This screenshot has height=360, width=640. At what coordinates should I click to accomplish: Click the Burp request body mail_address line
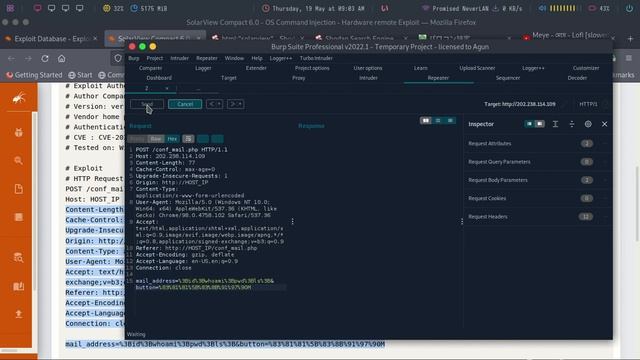(x=205, y=281)
